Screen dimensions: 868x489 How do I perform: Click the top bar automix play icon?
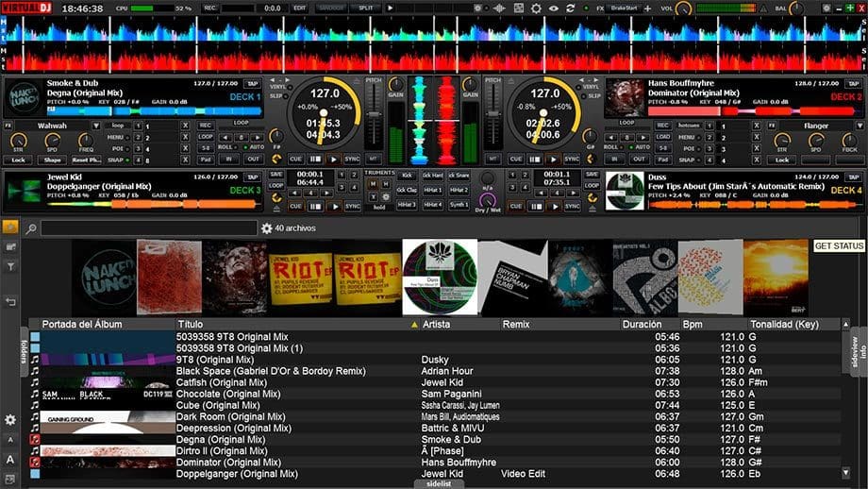pos(391,8)
